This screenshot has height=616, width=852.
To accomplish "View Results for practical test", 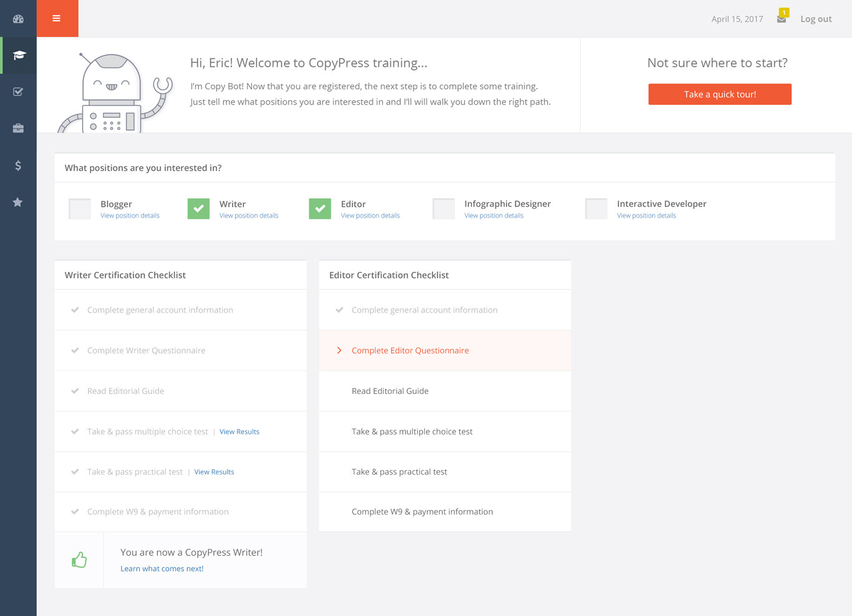I will [x=214, y=472].
